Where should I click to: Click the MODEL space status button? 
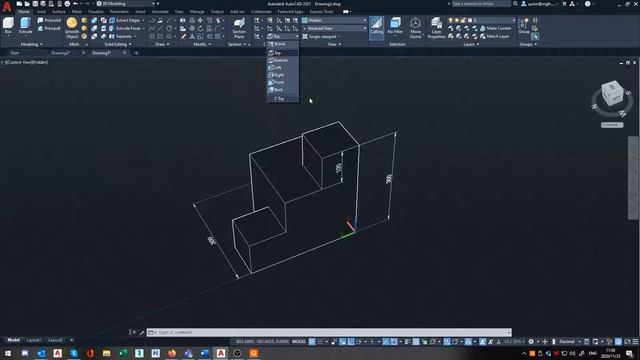[x=299, y=342]
